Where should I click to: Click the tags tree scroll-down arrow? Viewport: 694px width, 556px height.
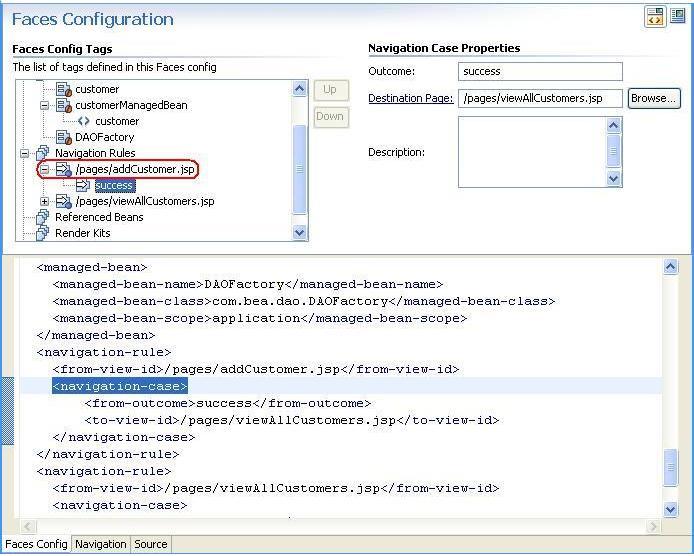click(300, 232)
